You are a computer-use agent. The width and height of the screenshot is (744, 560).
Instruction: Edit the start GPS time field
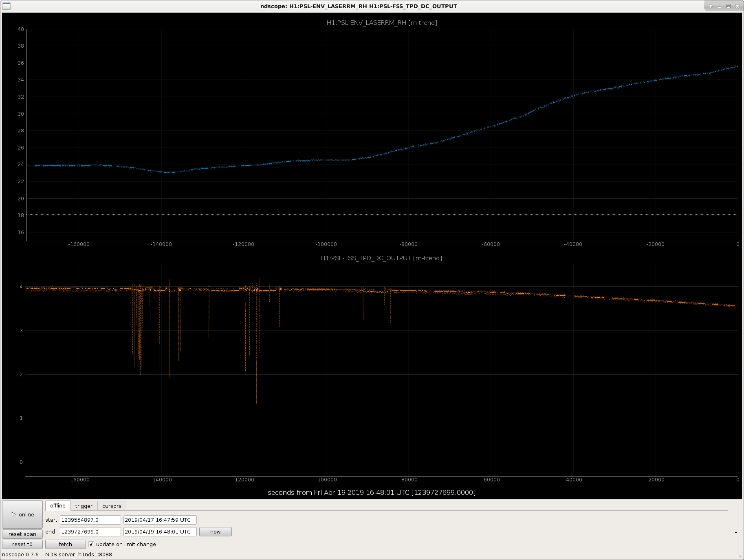[90, 520]
